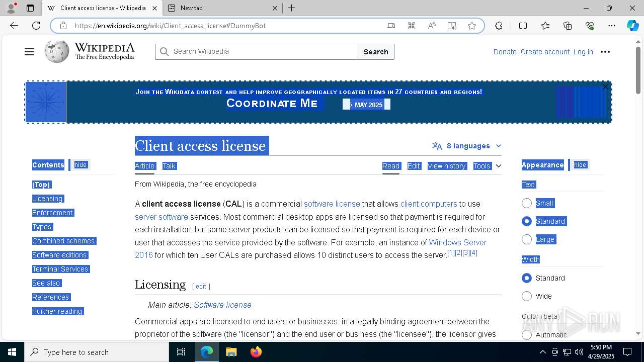Image resolution: width=644 pixels, height=362 pixels.
Task: Open Wikipedia personal tools ellipsis menu
Action: 605,52
